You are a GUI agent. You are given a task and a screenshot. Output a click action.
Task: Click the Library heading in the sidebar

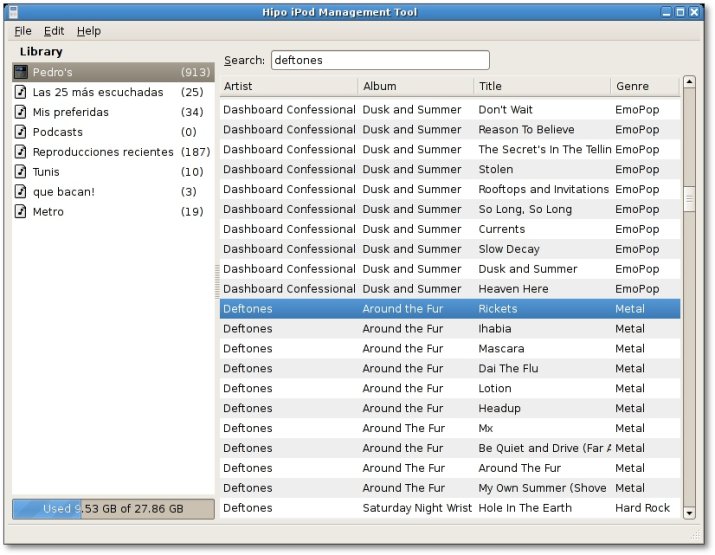(41, 52)
